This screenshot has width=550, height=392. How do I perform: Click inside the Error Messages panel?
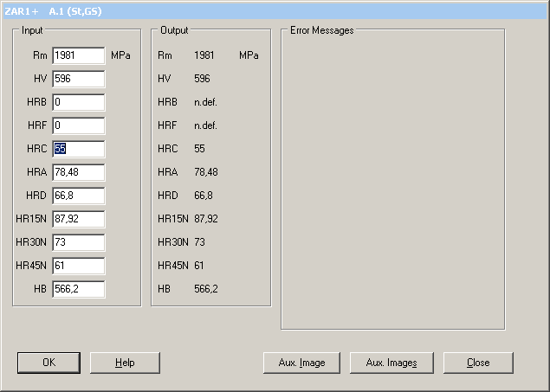pyautogui.click(x=392, y=182)
